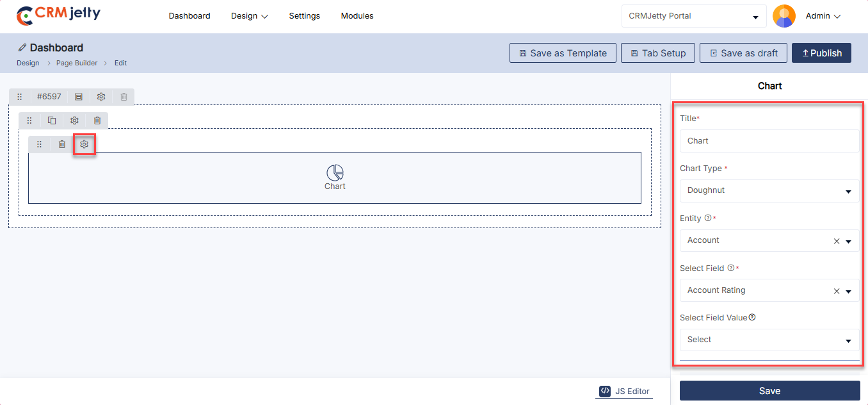The image size is (868, 405).
Task: Open the Design menu
Action: (x=249, y=16)
